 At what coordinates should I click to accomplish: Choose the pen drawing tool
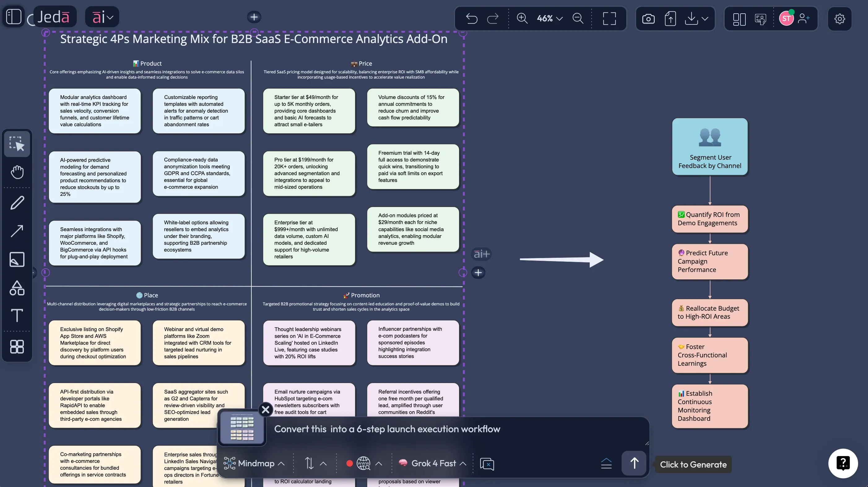pos(17,203)
